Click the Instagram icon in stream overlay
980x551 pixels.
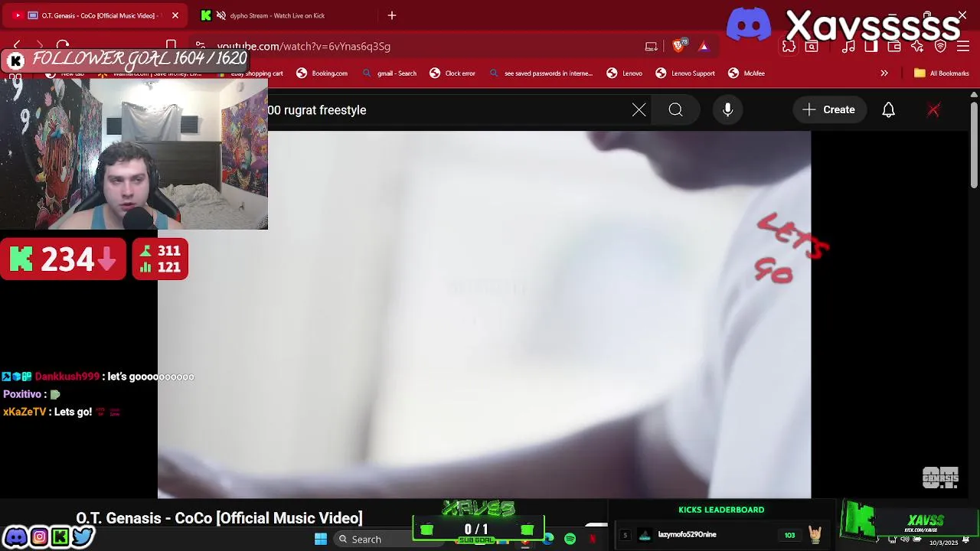pos(39,537)
